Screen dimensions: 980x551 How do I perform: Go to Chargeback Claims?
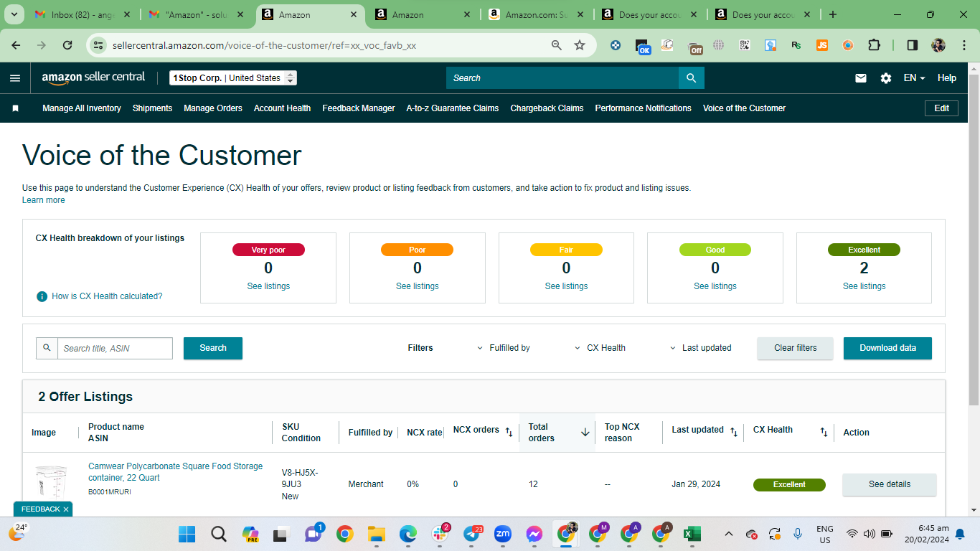(x=547, y=108)
